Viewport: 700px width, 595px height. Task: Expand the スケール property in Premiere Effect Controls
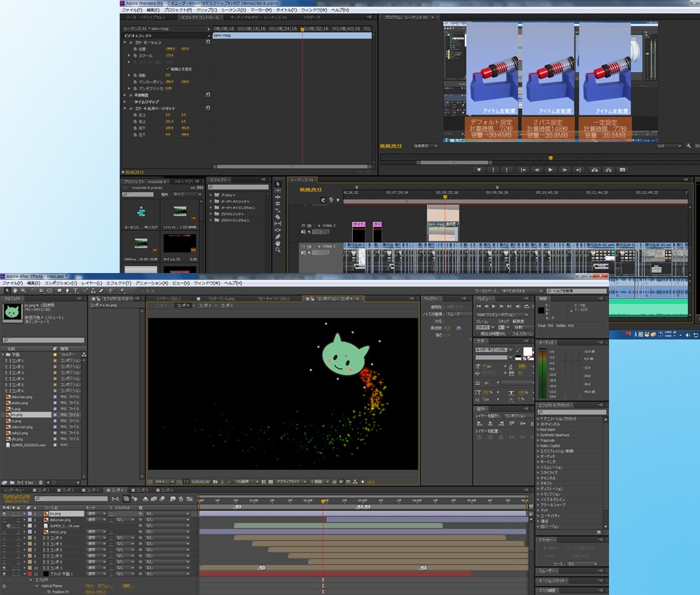pos(129,55)
